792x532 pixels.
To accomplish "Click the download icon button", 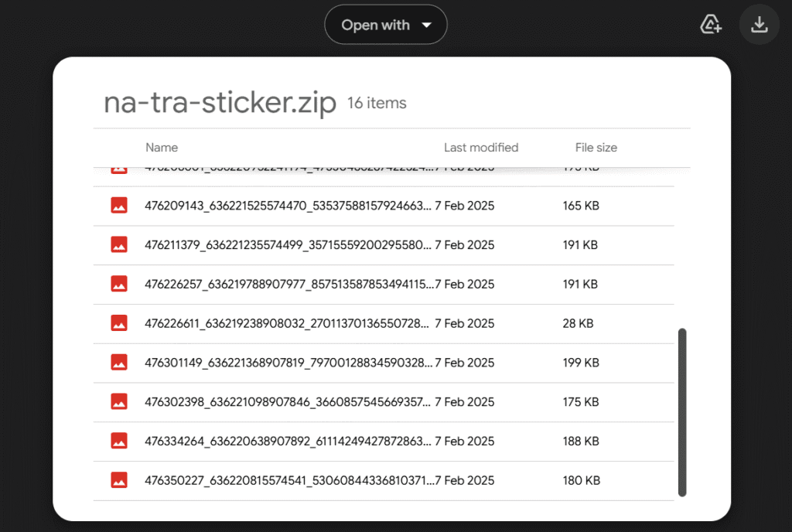I will tap(759, 25).
